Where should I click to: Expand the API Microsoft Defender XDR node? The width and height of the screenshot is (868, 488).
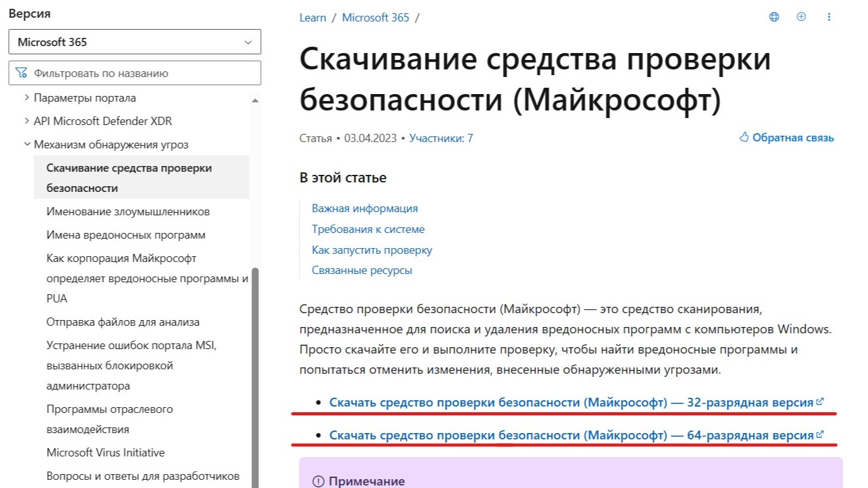[x=27, y=121]
